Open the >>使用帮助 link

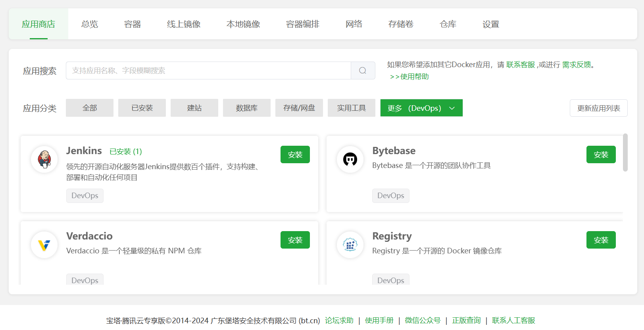pyautogui.click(x=409, y=77)
